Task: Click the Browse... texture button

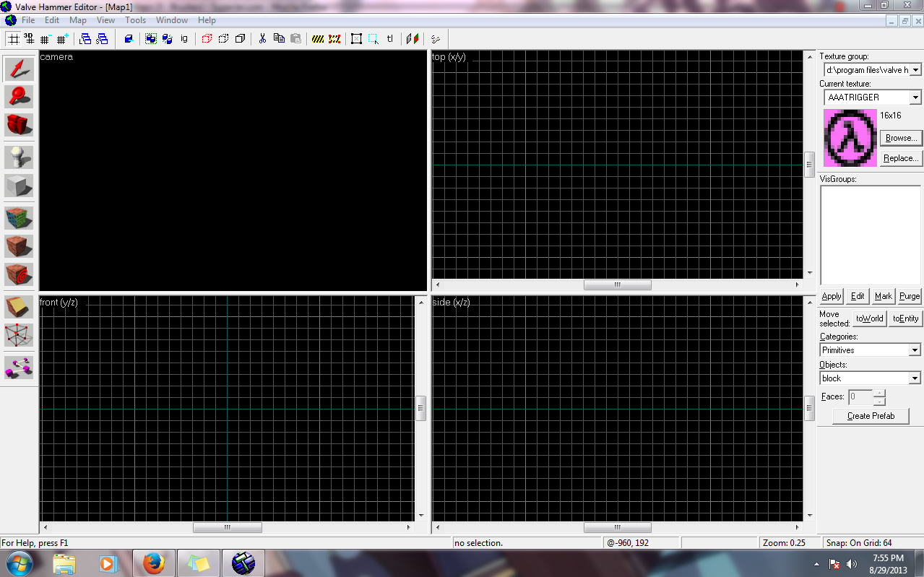Action: pos(901,138)
